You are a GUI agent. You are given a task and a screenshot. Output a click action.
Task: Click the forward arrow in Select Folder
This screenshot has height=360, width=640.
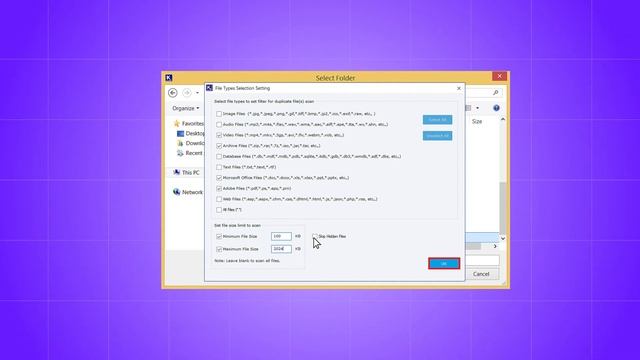[187, 93]
